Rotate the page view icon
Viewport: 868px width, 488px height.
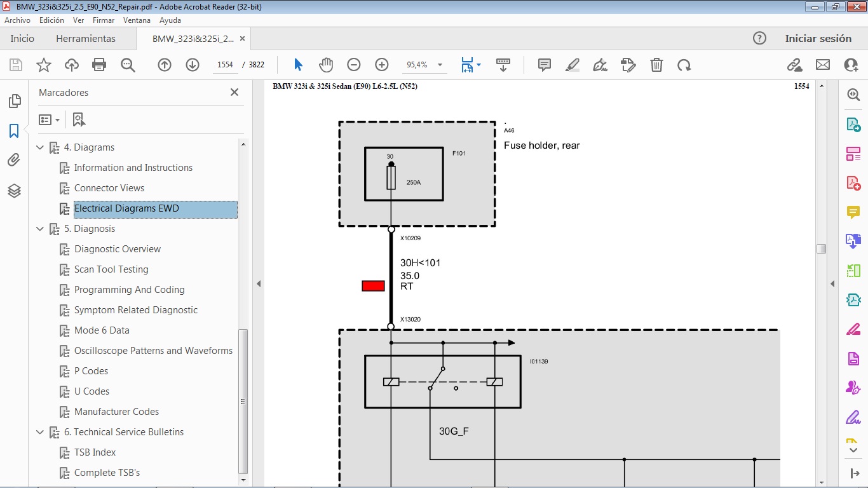(x=684, y=65)
